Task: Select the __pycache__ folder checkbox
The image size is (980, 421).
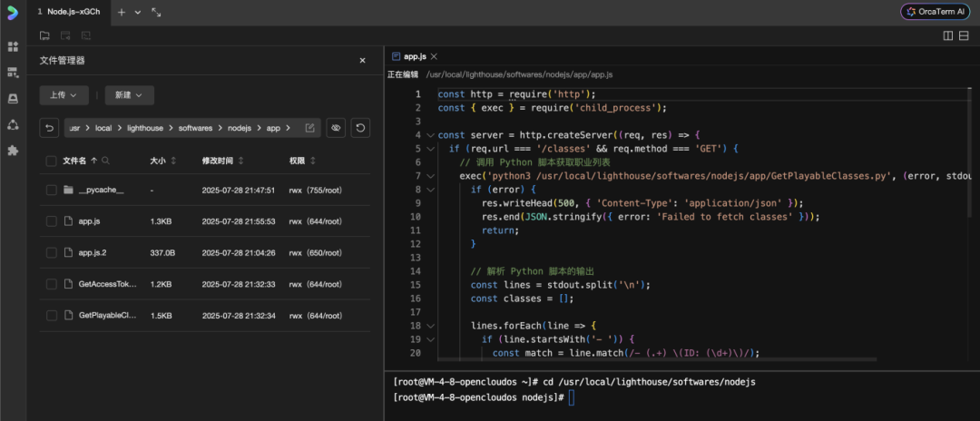Action: 52,190
